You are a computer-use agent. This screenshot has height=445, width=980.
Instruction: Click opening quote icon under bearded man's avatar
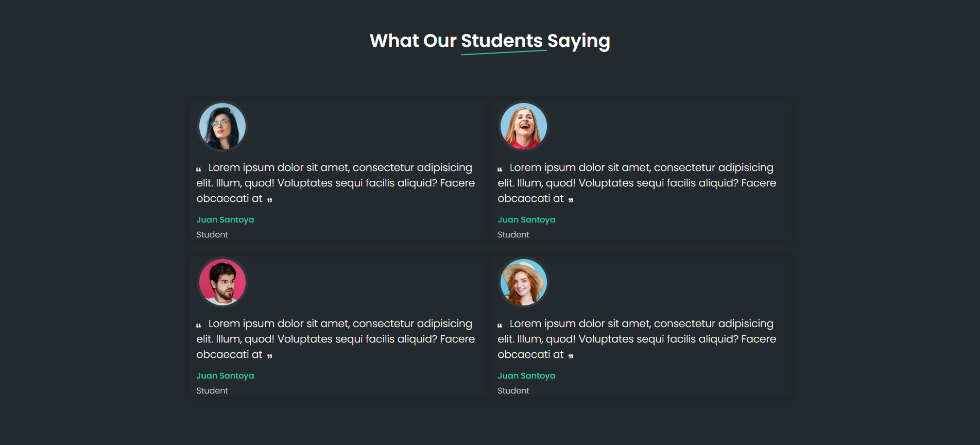(x=199, y=326)
